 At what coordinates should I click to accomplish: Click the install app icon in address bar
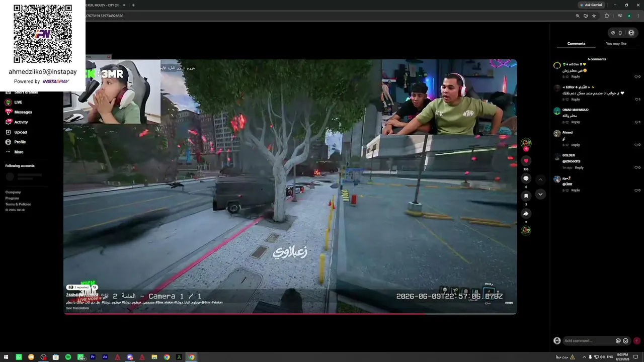(x=586, y=16)
